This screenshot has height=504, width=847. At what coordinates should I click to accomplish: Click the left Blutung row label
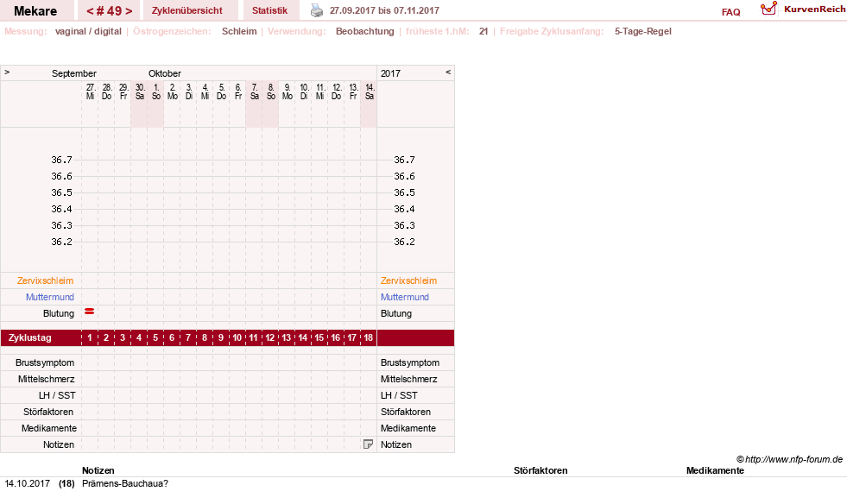(x=59, y=313)
